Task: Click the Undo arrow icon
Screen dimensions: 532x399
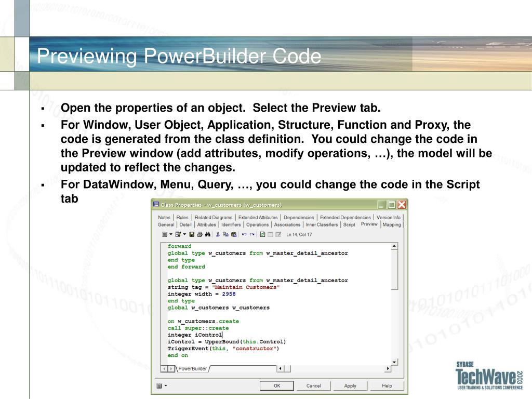Action: pos(244,234)
